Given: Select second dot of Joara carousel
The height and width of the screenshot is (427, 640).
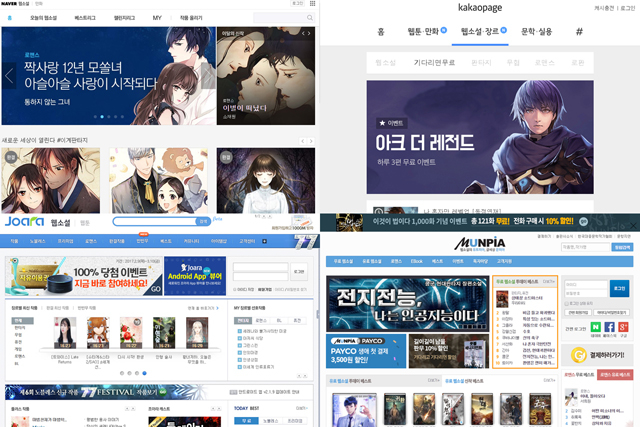Looking at the screenshot, I should click(x=129, y=373).
